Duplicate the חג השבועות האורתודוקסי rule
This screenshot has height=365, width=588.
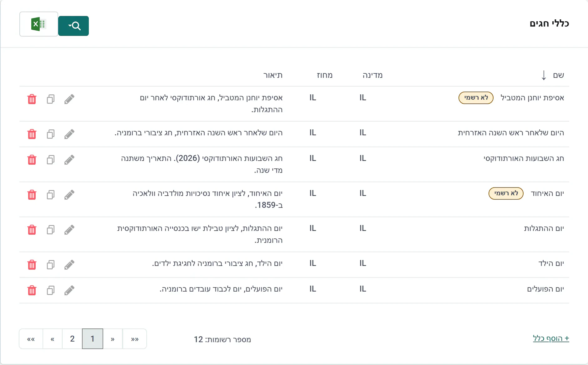51,160
